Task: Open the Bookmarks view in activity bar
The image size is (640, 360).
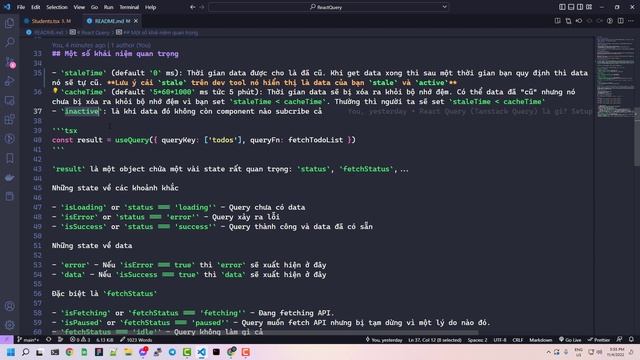Action: [10, 158]
